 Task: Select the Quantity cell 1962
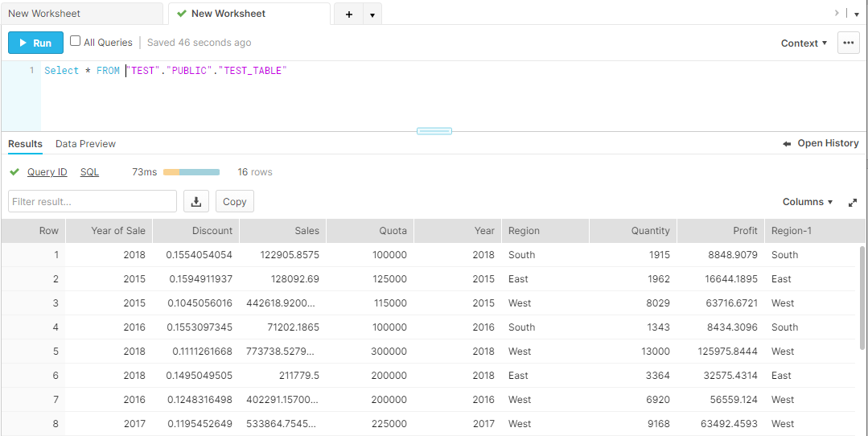coord(633,279)
